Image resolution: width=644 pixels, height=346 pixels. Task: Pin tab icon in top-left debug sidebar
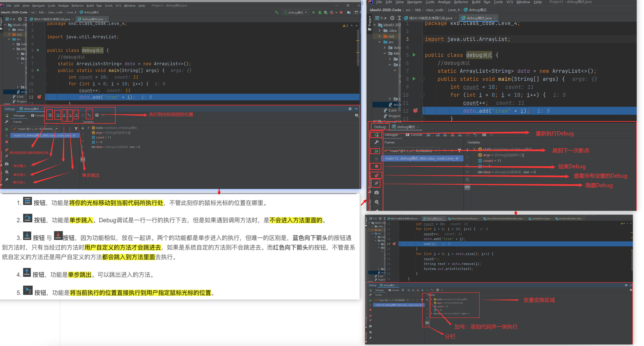pos(7,180)
